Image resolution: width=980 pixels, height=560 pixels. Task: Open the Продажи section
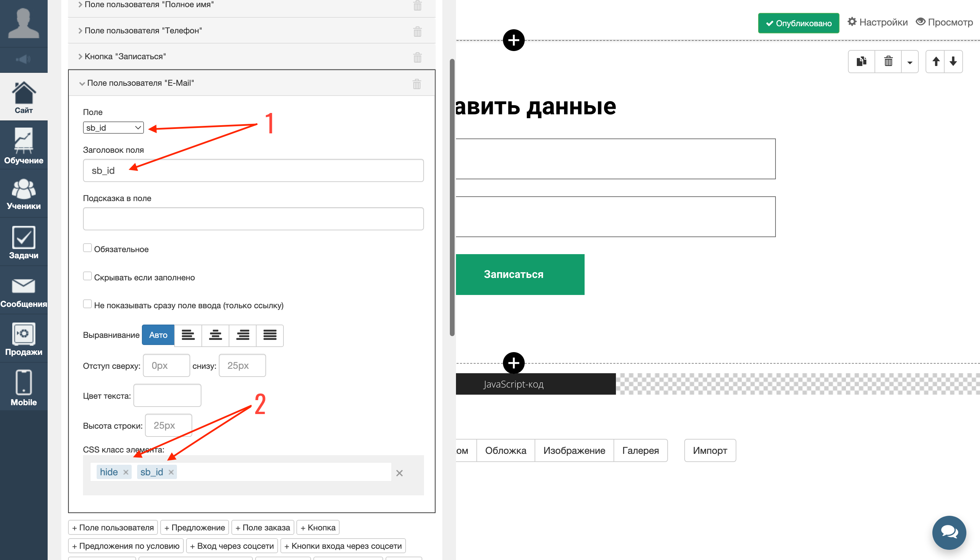tap(23, 339)
